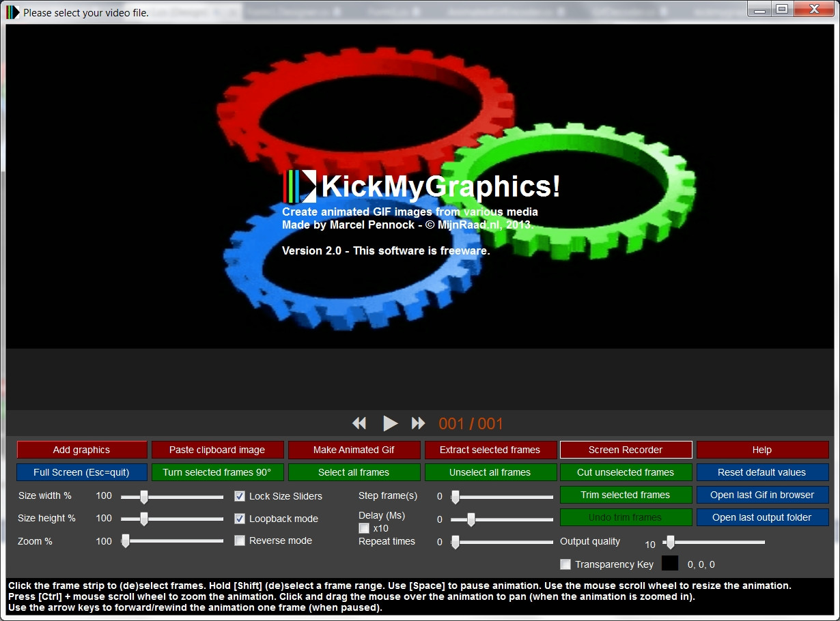Maximize the KickMyGraphics window

(783, 9)
